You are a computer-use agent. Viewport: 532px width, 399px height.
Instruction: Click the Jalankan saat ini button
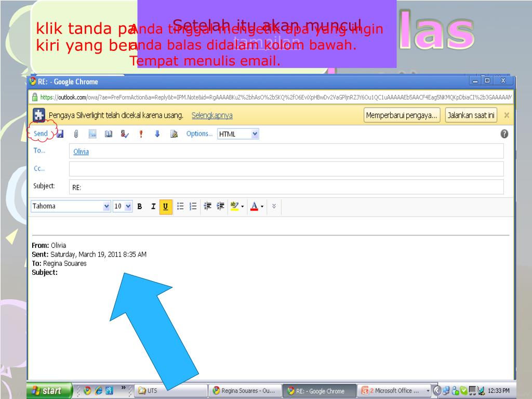(x=471, y=115)
